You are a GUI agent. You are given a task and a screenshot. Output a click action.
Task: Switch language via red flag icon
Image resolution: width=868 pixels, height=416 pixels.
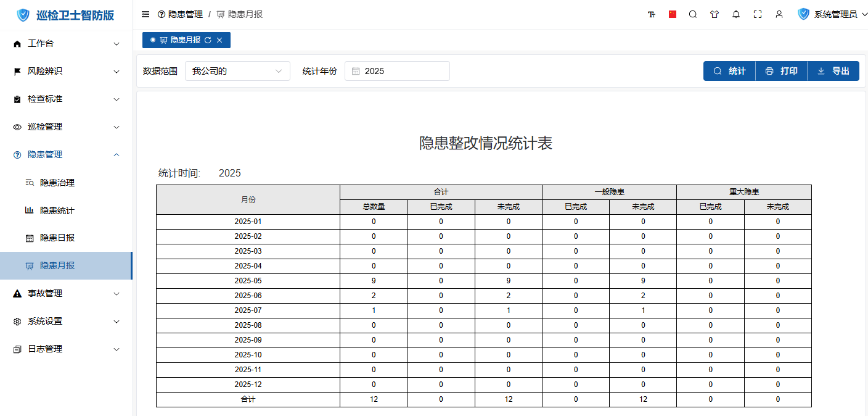point(673,14)
